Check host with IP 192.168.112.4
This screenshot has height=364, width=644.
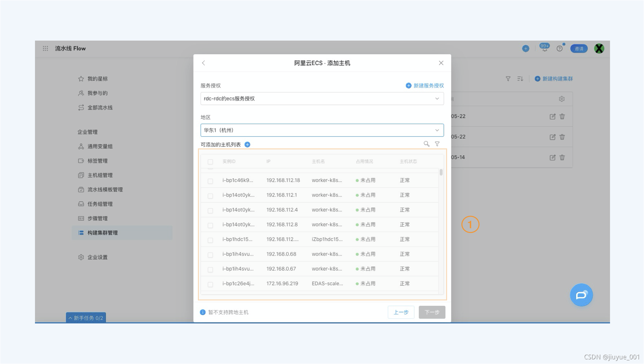pyautogui.click(x=210, y=211)
